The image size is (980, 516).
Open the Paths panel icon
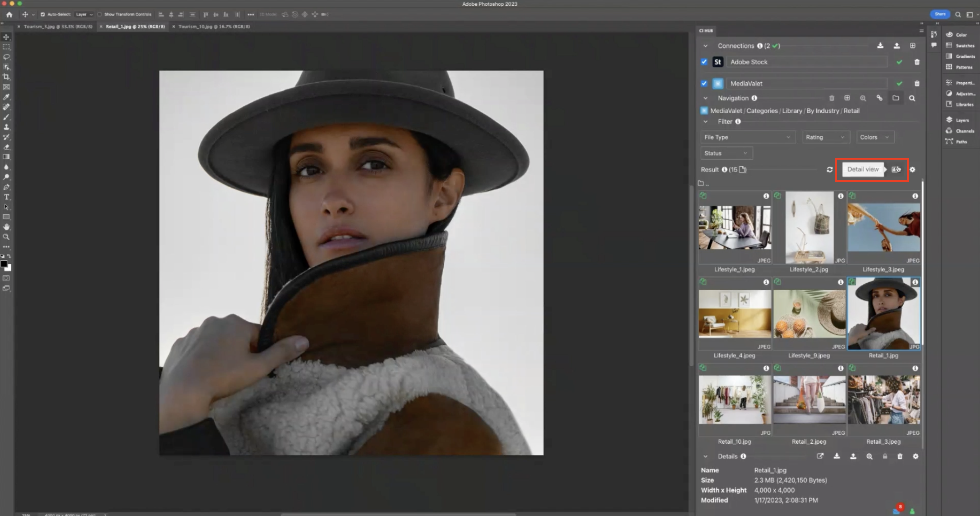pos(949,142)
